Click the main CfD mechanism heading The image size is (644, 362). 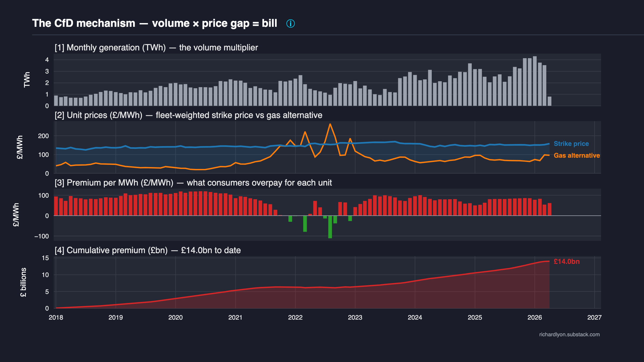155,23
